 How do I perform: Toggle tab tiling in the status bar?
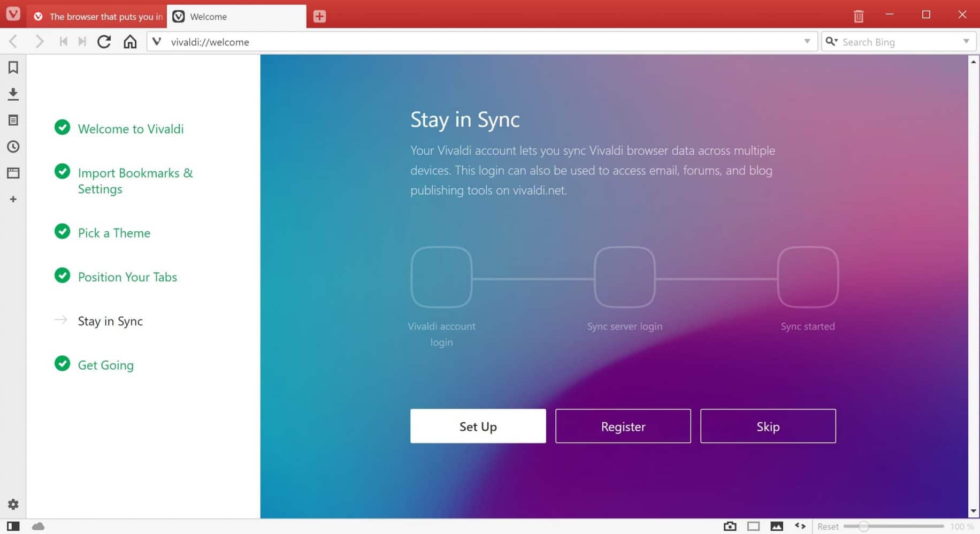pyautogui.click(x=753, y=527)
